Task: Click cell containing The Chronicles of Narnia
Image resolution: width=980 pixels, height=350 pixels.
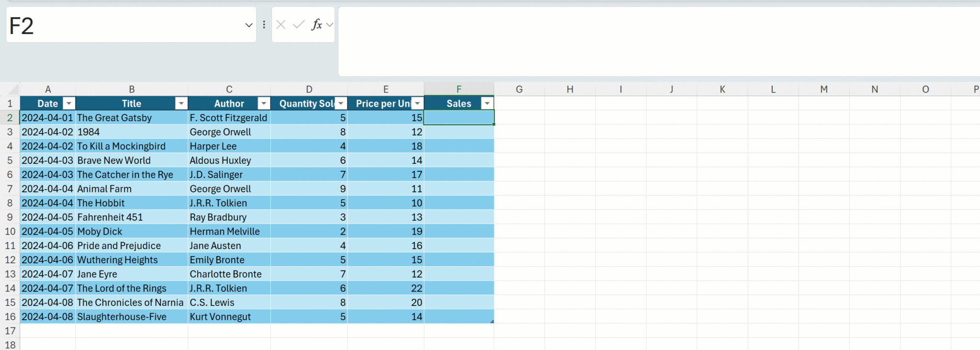Action: click(x=132, y=303)
